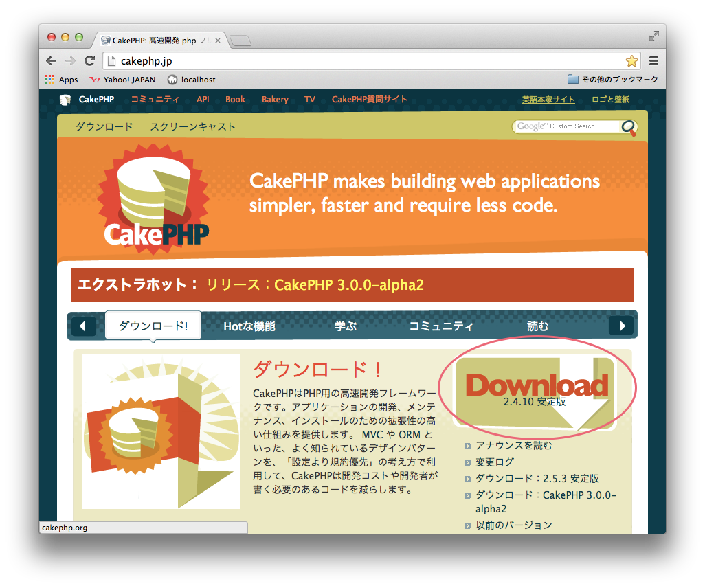Open その他のブックマーク folder
The image size is (705, 588).
613,79
